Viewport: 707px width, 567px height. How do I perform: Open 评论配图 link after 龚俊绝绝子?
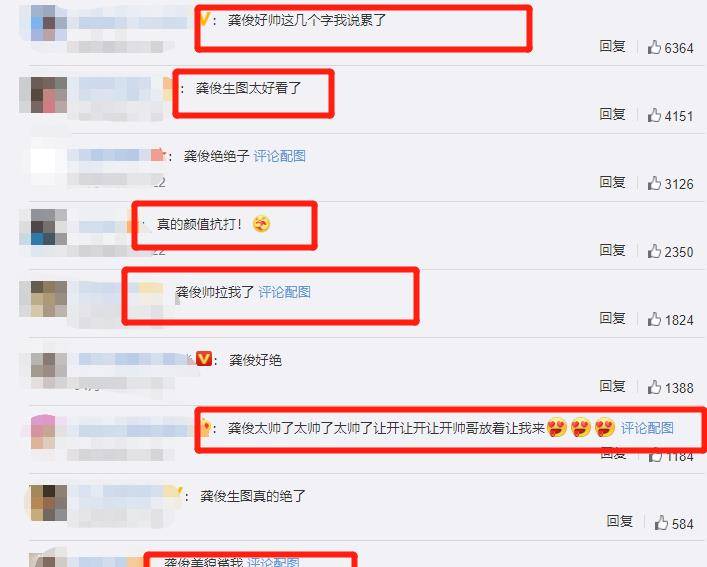280,156
